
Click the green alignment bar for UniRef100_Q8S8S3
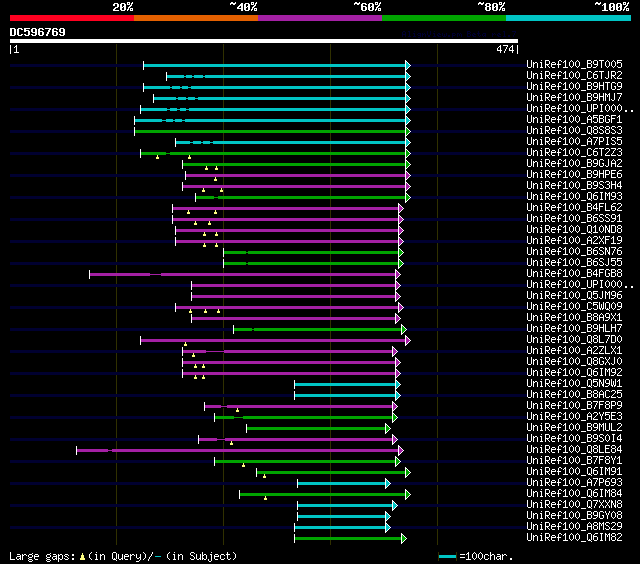tap(272, 131)
